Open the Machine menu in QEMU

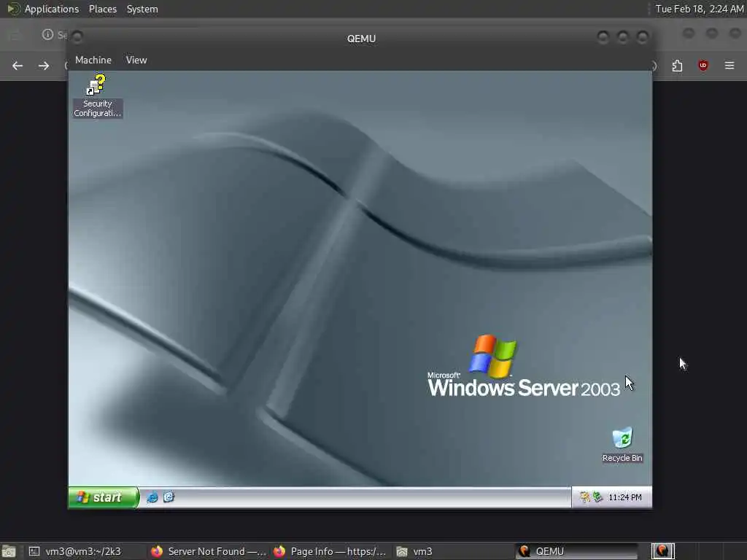pos(93,60)
